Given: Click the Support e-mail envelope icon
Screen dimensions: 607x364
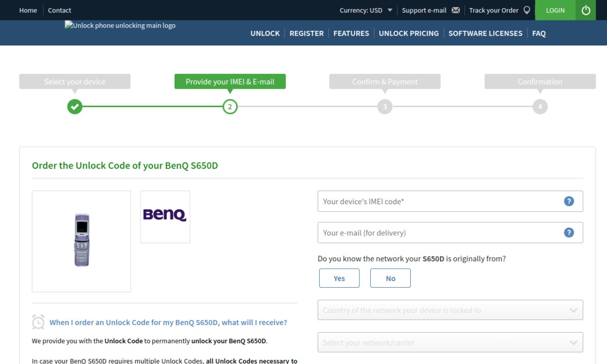Looking at the screenshot, I should [x=456, y=10].
